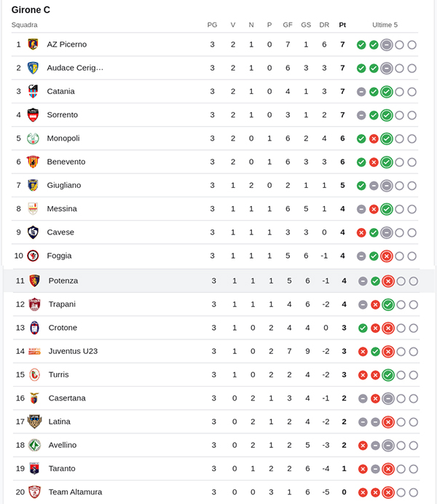437x504 pixels.
Task: Open the Monopoli team page
Action: point(63,138)
